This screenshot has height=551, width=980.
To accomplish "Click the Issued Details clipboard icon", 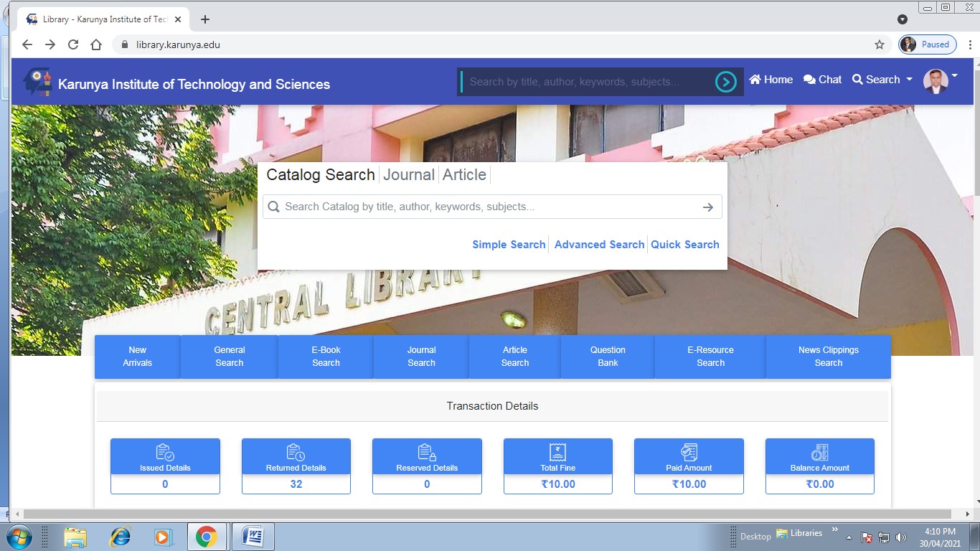I will pyautogui.click(x=165, y=452).
